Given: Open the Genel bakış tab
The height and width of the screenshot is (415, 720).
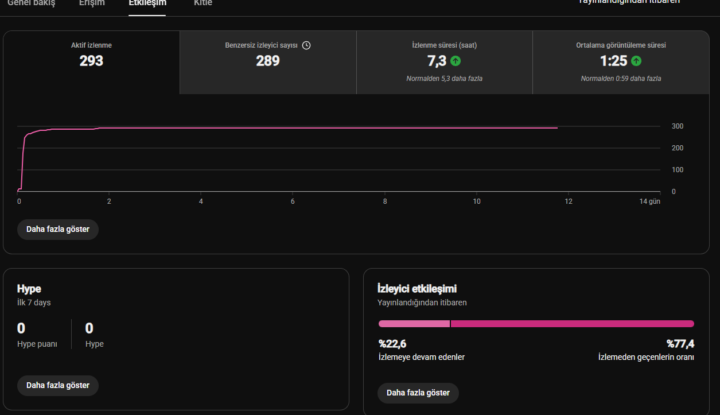Looking at the screenshot, I should pos(31,3).
